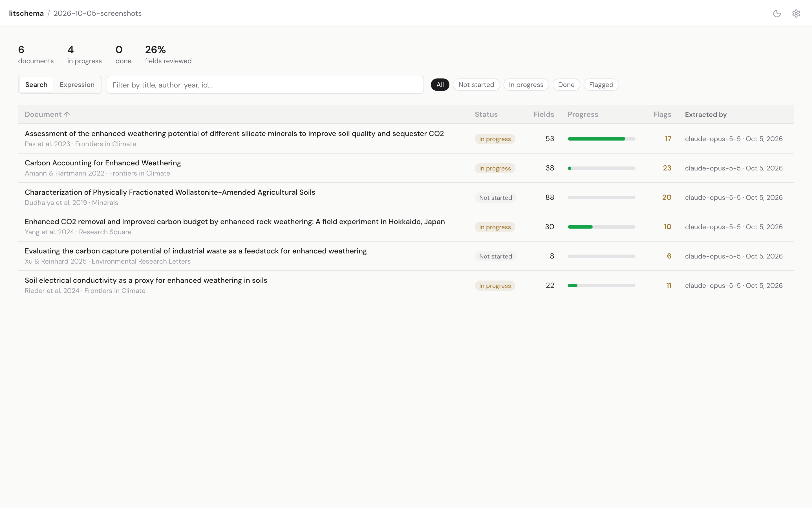Click the flag count 23
The image size is (812, 508).
tap(667, 168)
